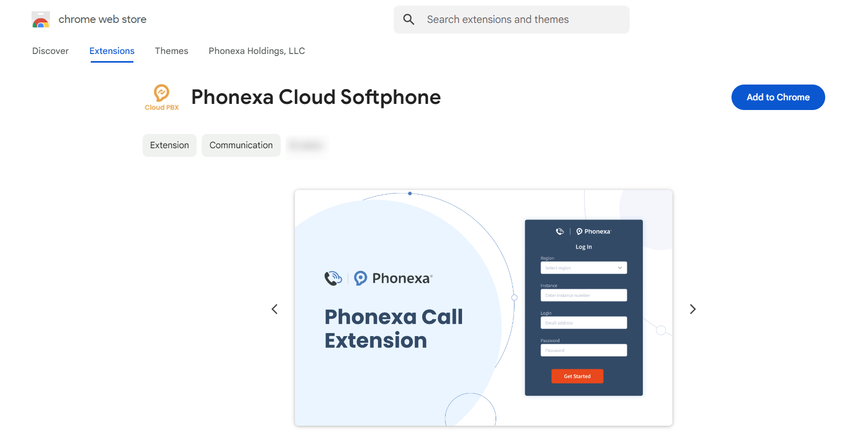Viewport: 868px width, 440px height.
Task: Click the phone handset icon beside Phonexa logo
Action: (x=333, y=278)
